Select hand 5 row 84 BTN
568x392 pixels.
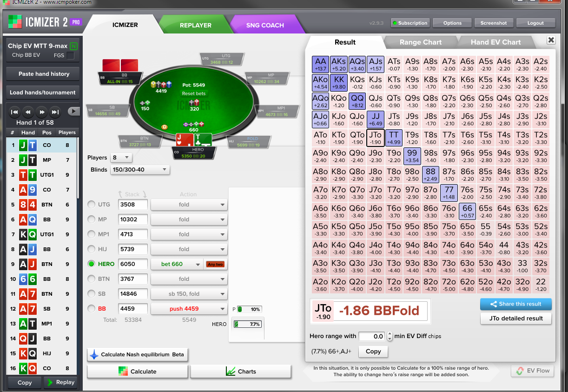click(42, 205)
